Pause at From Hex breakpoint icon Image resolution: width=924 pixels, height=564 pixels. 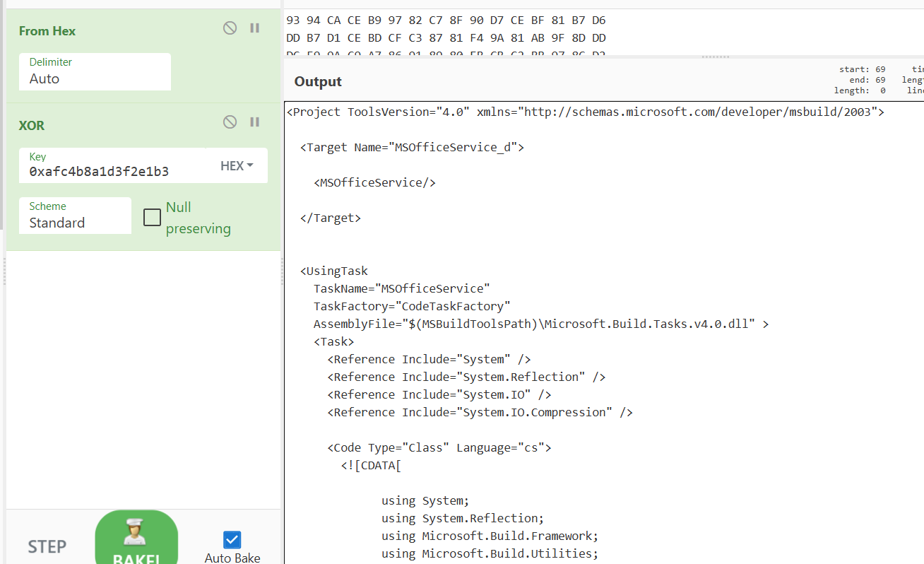255,28
